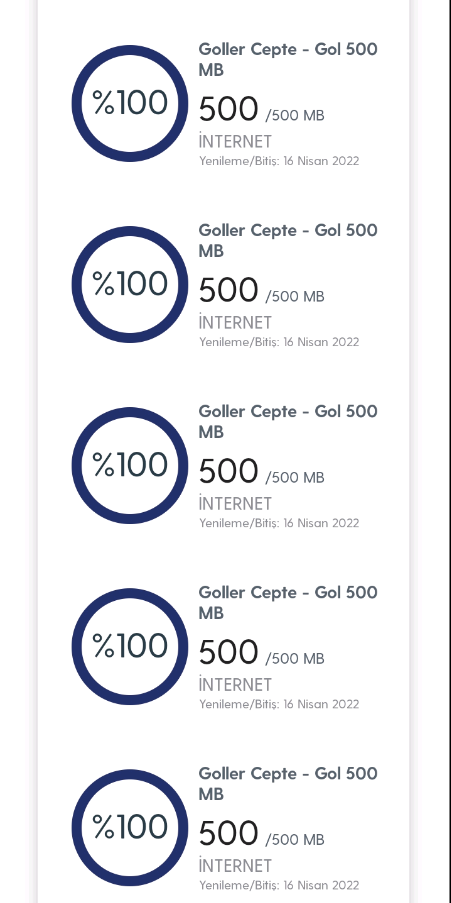Click the second package's Yenileme/Bitiş date line
This screenshot has height=903, width=451.
click(279, 342)
